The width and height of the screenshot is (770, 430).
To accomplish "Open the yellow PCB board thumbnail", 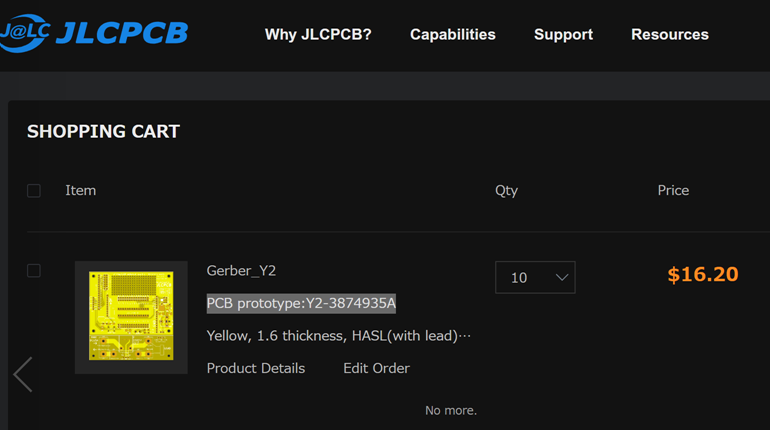I will (x=131, y=317).
